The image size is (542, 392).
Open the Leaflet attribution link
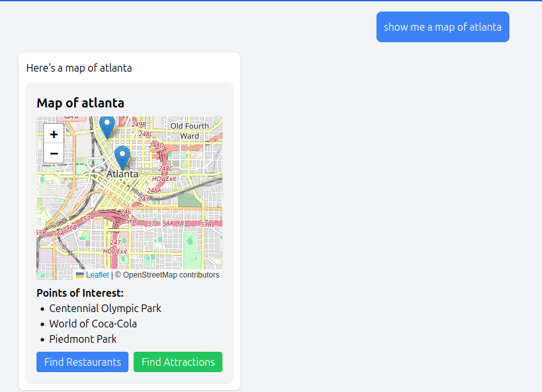97,275
